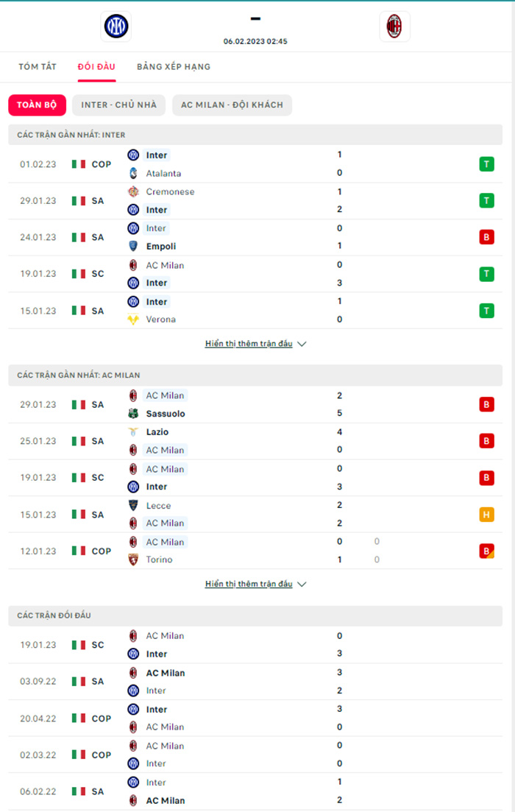Click the Sassuolo team crest
Viewport: 515px width, 812px height.
pos(133,414)
